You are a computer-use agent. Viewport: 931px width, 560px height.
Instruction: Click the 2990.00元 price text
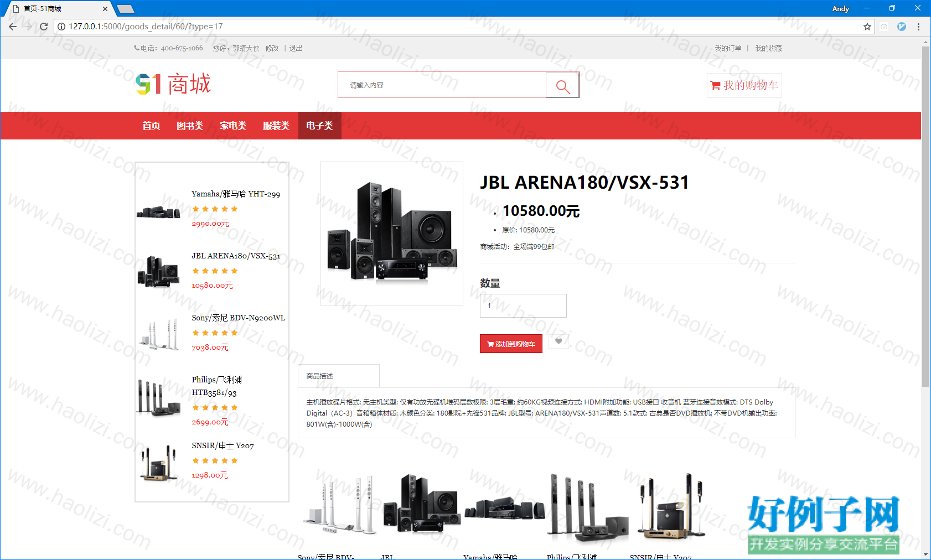point(210,224)
